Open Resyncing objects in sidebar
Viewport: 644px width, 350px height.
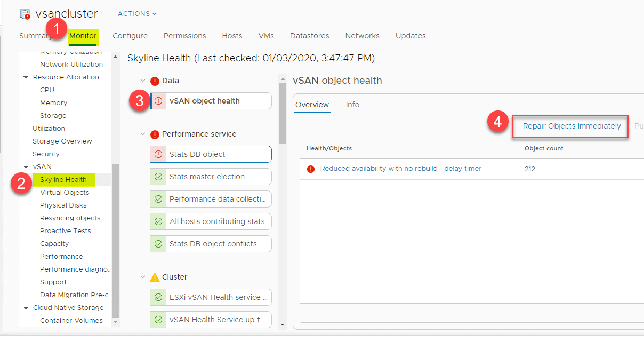coord(70,218)
